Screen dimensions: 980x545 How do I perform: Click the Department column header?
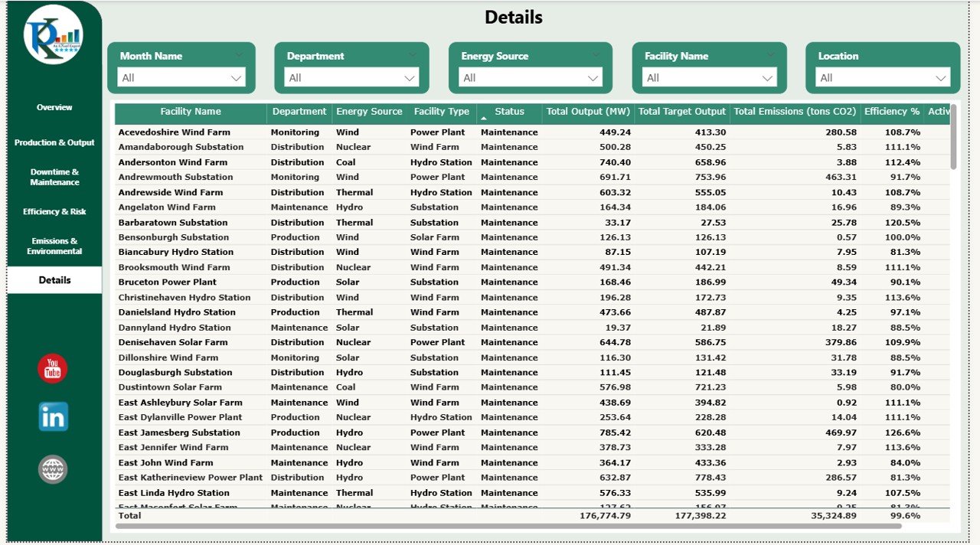click(299, 112)
